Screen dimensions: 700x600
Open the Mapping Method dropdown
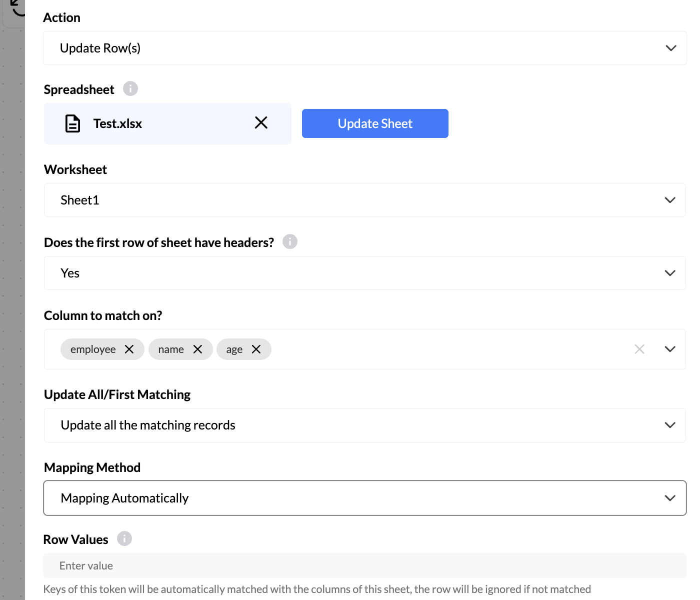364,498
